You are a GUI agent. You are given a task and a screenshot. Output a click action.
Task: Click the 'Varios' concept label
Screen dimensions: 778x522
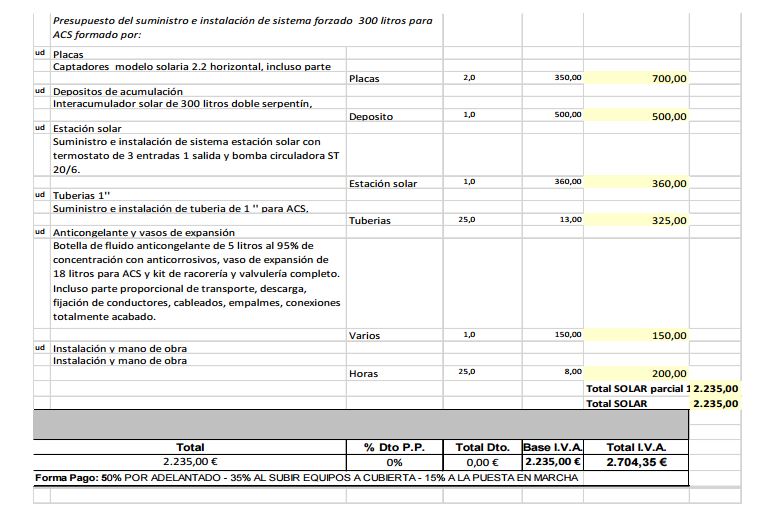(x=364, y=335)
